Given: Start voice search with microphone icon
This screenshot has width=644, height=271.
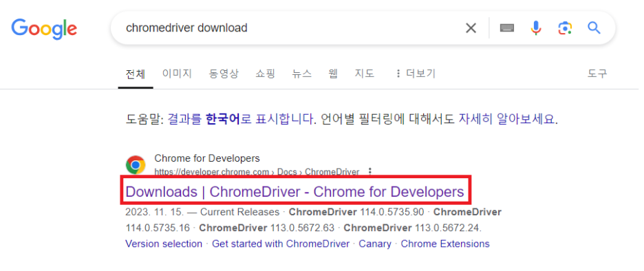Looking at the screenshot, I should [x=535, y=28].
